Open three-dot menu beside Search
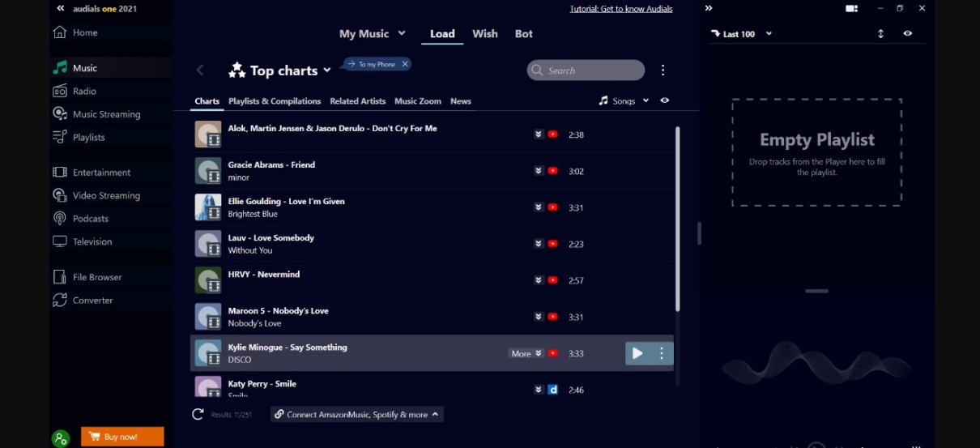 tap(663, 70)
